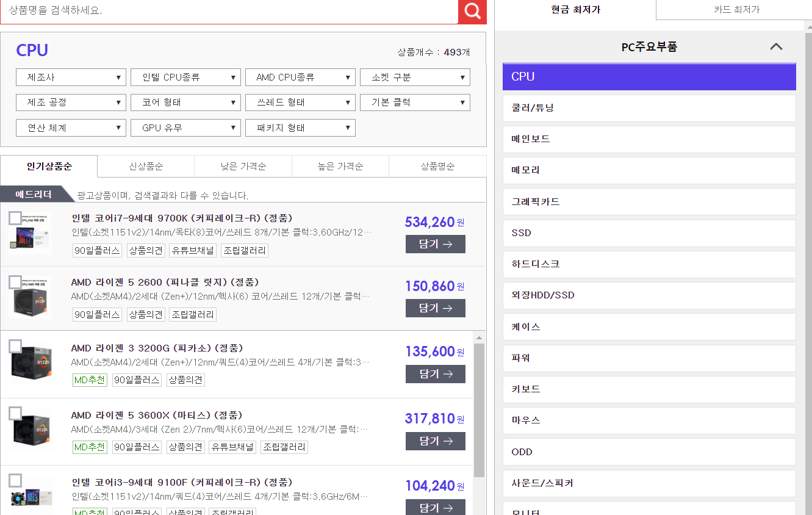
Task: Sort by 높은 가격순 tab
Action: [340, 167]
